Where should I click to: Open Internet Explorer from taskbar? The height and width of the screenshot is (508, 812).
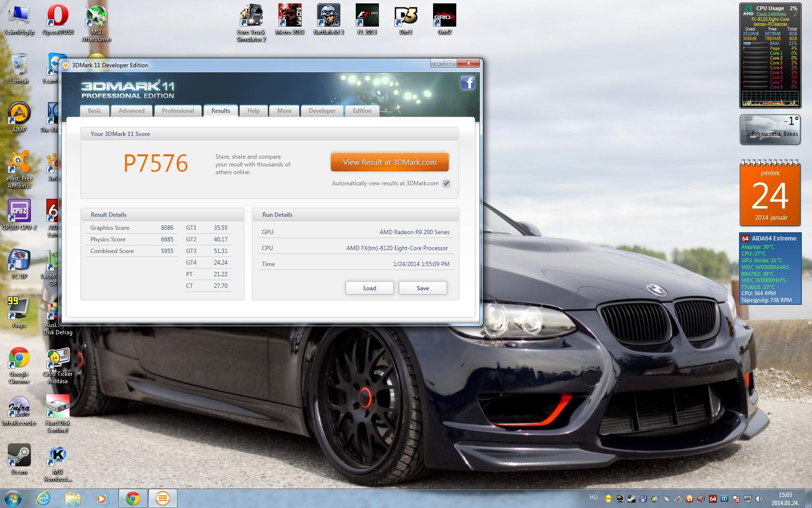[x=43, y=498]
